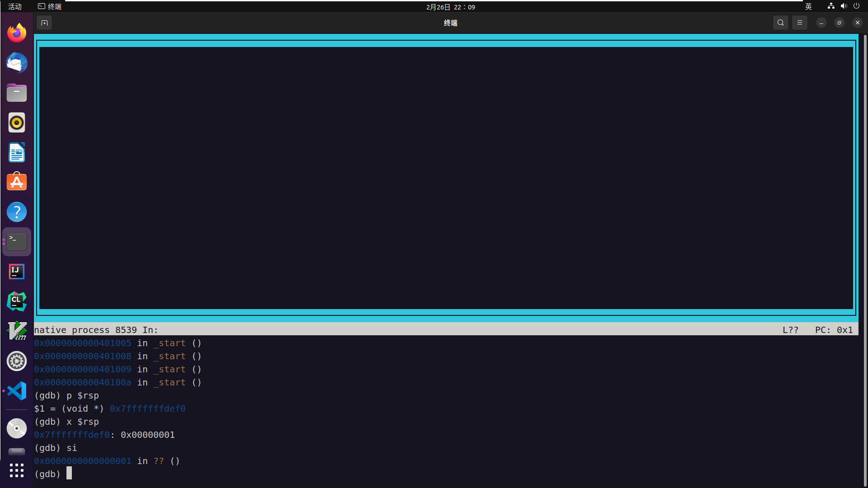This screenshot has height=488, width=868.
Task: Show applications grid button
Action: (17, 470)
